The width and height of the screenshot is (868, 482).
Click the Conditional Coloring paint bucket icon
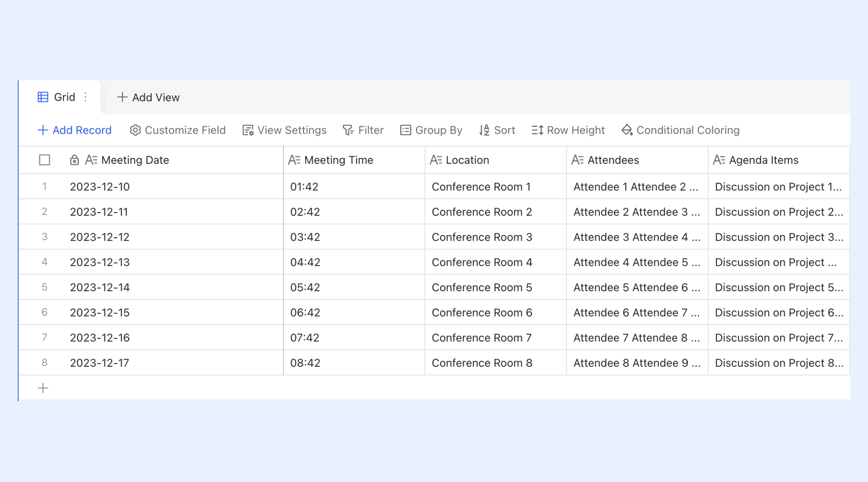click(627, 130)
